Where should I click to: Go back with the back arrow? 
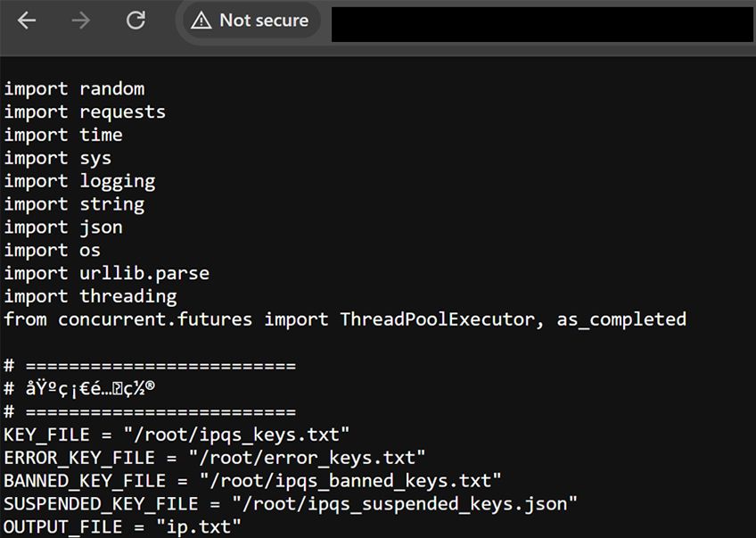pyautogui.click(x=27, y=21)
